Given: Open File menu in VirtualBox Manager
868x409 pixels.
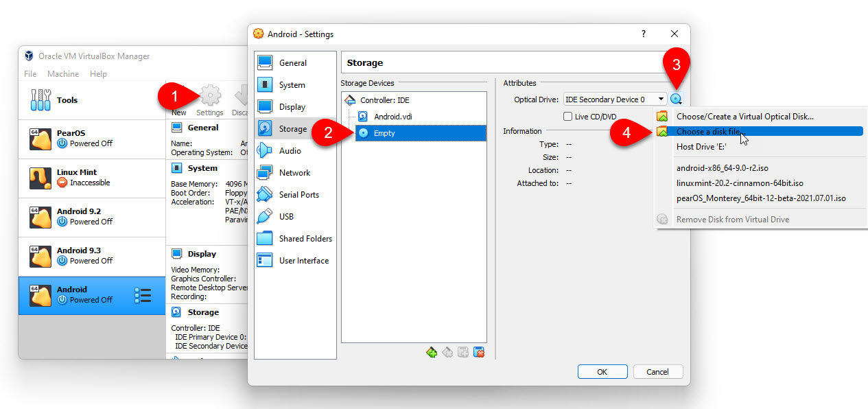Looking at the screenshot, I should click(x=30, y=74).
